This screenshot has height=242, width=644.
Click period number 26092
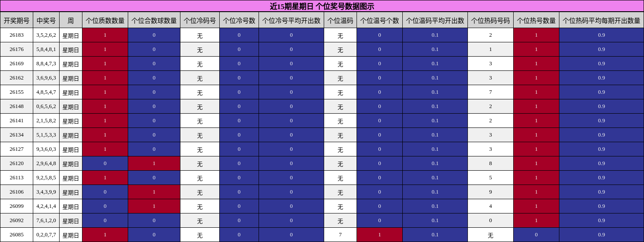(16, 220)
